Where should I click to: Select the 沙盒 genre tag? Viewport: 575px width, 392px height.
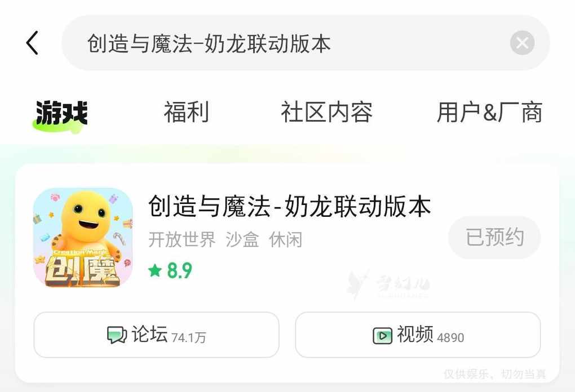(242, 240)
